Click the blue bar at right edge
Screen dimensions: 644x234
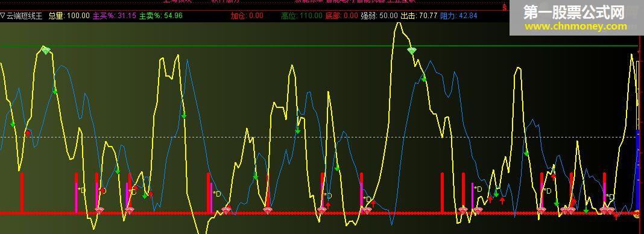click(638, 170)
